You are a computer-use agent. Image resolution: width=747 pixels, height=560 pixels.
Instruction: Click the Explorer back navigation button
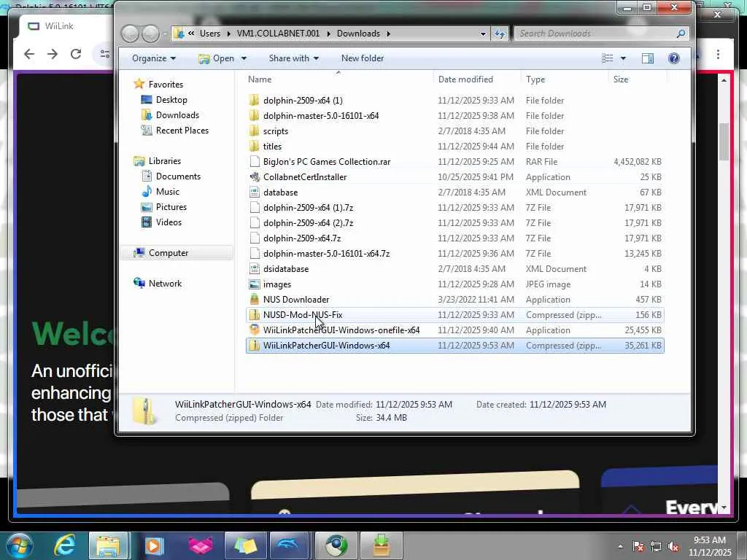click(x=130, y=34)
